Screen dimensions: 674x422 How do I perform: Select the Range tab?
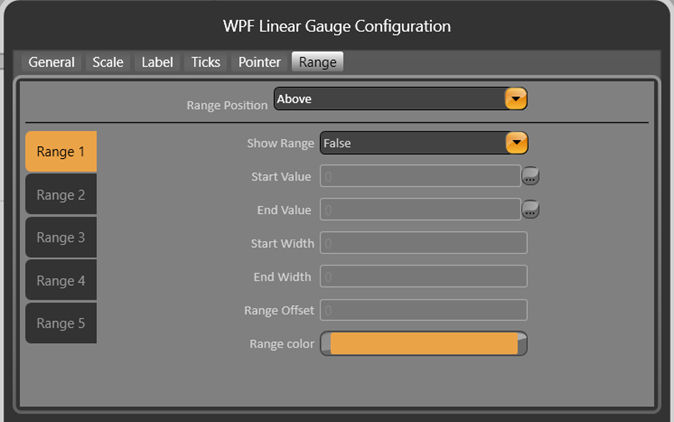pos(317,62)
